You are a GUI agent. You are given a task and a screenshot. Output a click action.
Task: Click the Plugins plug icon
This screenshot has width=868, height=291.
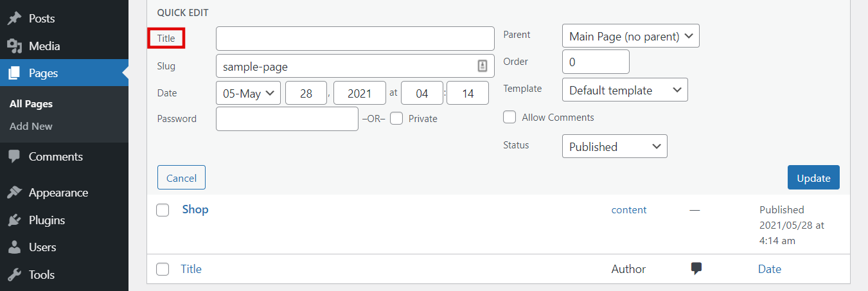click(x=14, y=220)
